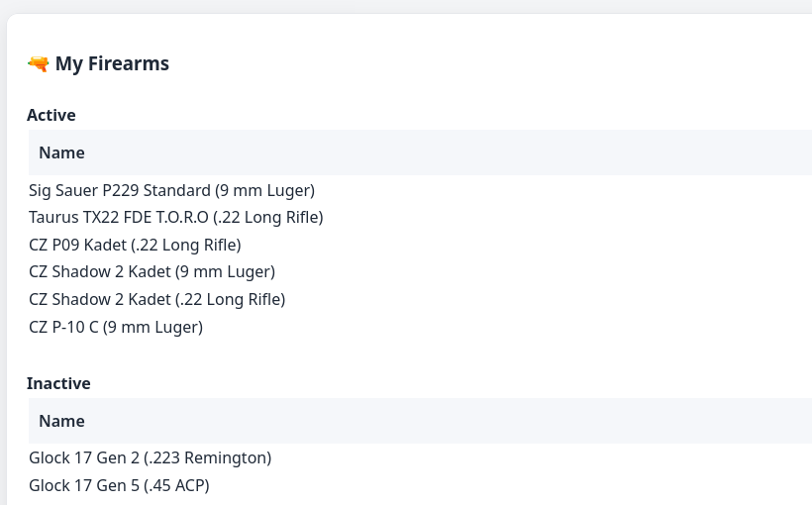812x505 pixels.
Task: Sort by Name in the Inactive table
Action: [61, 421]
